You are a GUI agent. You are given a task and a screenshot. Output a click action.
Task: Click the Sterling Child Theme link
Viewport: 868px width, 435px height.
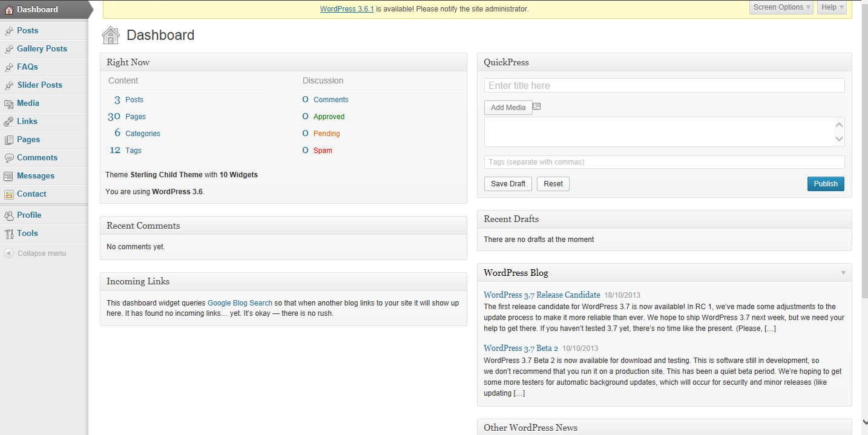(x=166, y=175)
